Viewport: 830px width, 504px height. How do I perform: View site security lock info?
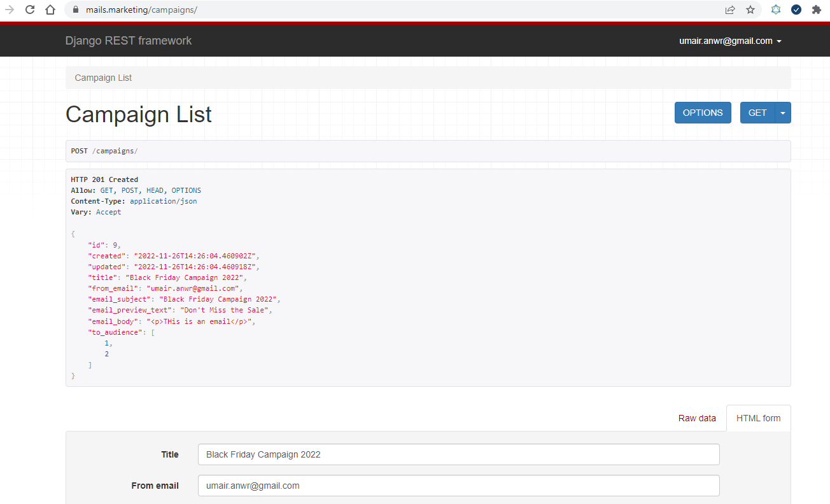75,10
